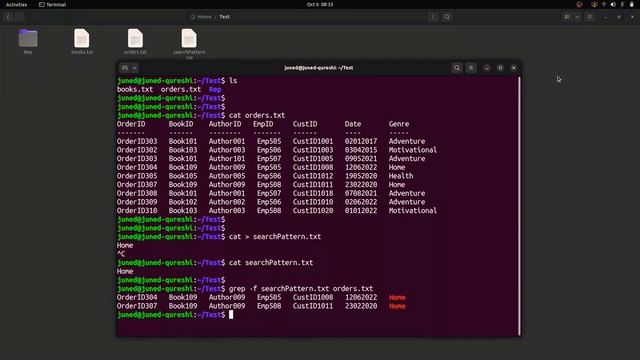This screenshot has width=640, height=360.
Task: Click blue Rep directory name in ls output
Action: (x=215, y=89)
